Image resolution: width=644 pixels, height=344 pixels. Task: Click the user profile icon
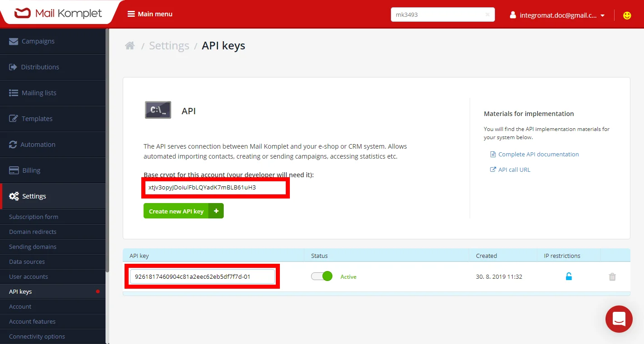(513, 15)
